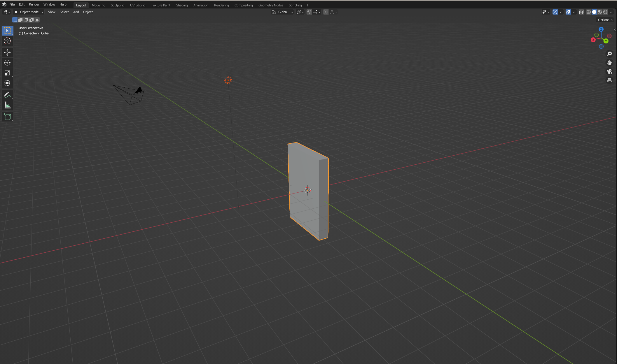Open proportional falloff dropdown

point(333,12)
